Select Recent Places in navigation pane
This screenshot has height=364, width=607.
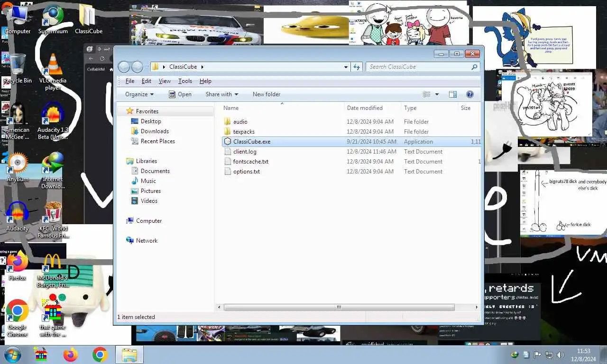coord(158,141)
